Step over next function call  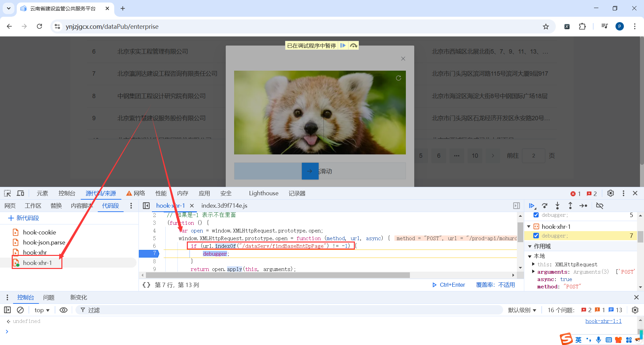pyautogui.click(x=545, y=206)
